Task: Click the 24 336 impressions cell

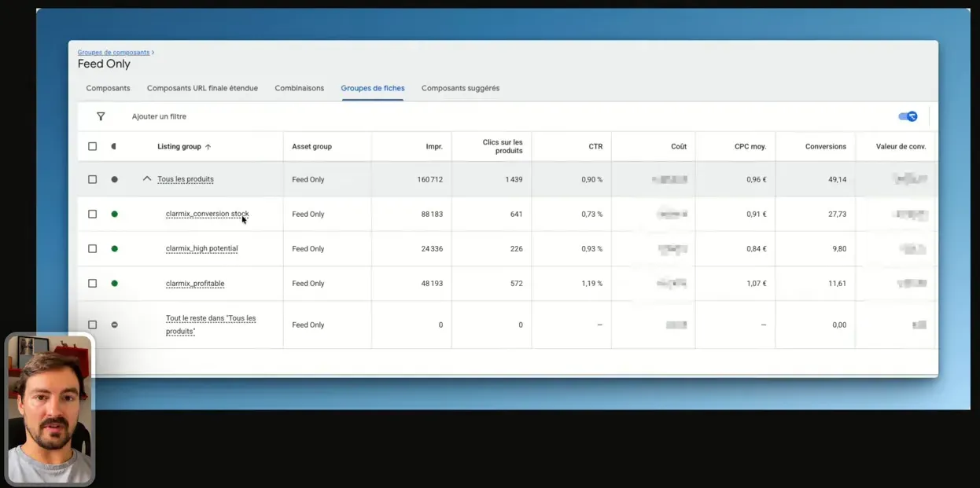Action: [432, 248]
